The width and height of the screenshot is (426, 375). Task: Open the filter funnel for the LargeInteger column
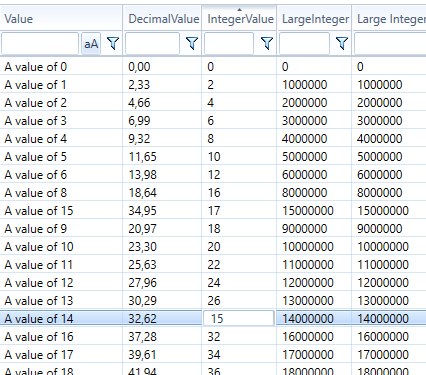(342, 43)
